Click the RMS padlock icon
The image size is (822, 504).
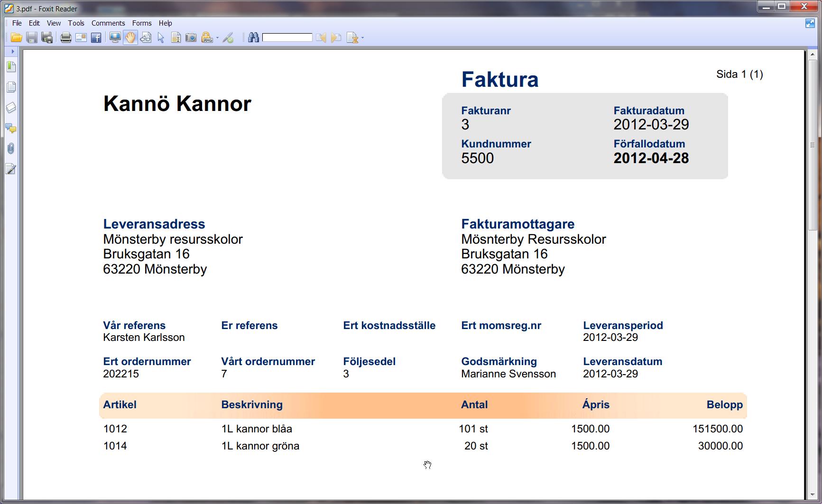207,38
